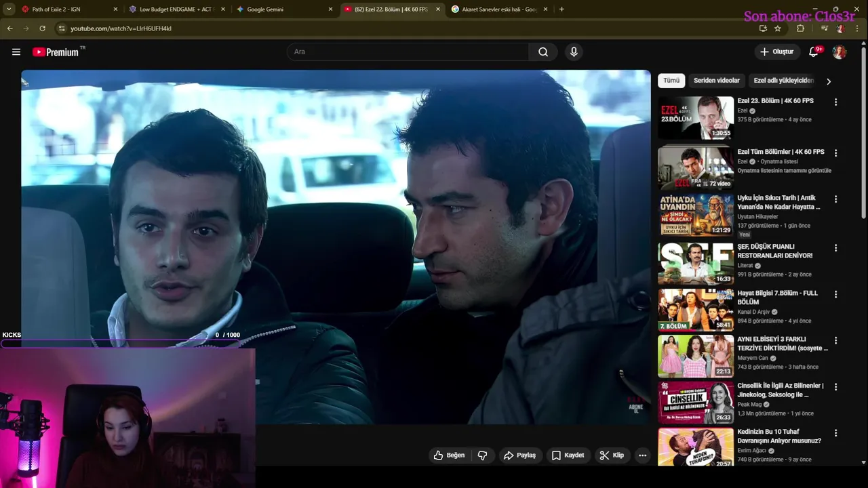Open options for Cinsellik İle İlgili video
This screenshot has width=868, height=488.
[x=835, y=387]
